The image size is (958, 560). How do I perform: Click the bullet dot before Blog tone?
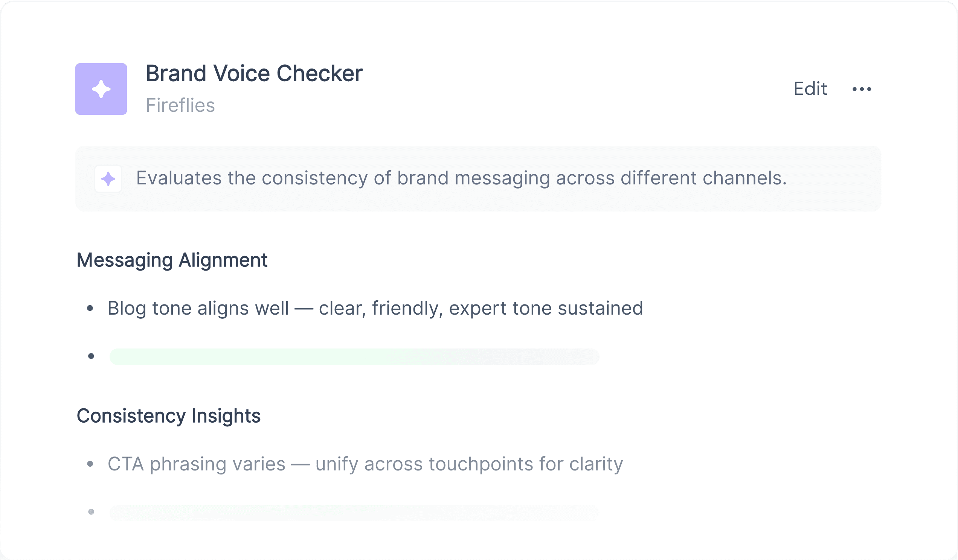coord(90,308)
